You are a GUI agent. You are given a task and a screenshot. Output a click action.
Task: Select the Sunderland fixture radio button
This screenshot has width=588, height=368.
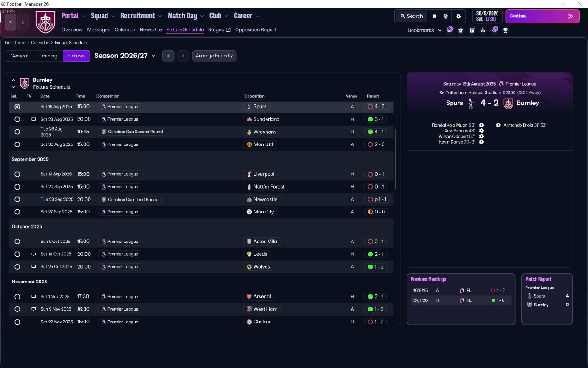click(x=17, y=119)
